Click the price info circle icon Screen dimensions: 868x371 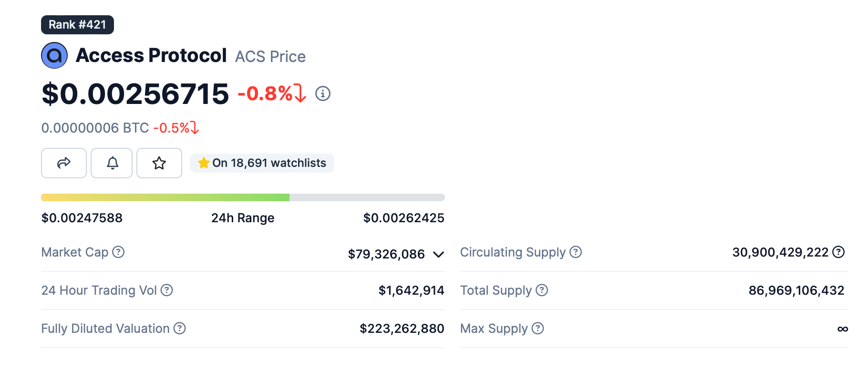click(323, 93)
